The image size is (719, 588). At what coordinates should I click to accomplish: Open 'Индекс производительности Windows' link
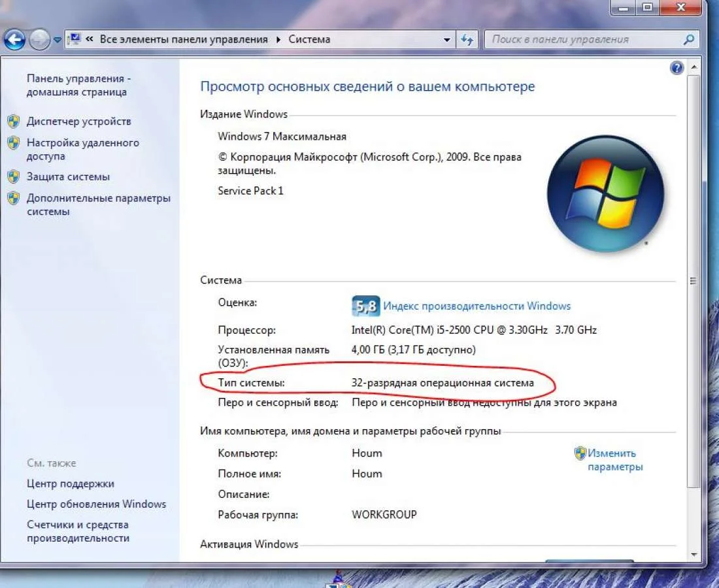[x=477, y=306]
